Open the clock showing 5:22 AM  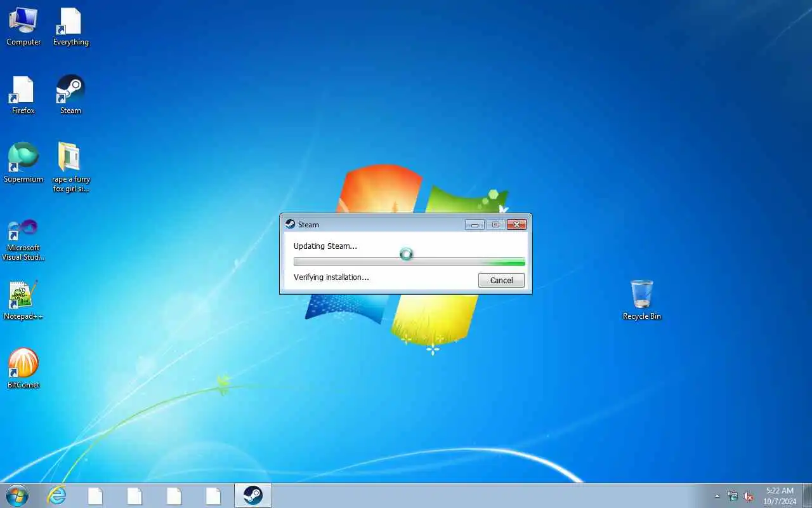pos(780,496)
